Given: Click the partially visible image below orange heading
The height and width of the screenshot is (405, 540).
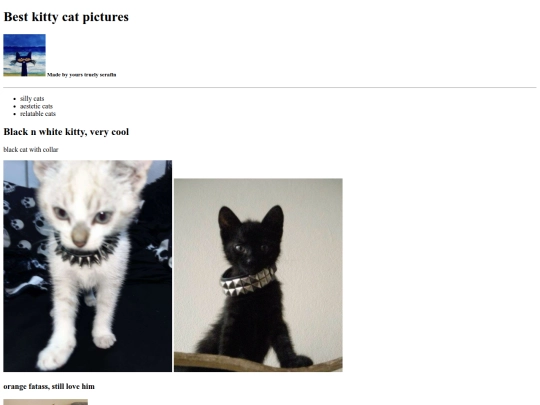Looking at the screenshot, I should (x=45, y=402).
